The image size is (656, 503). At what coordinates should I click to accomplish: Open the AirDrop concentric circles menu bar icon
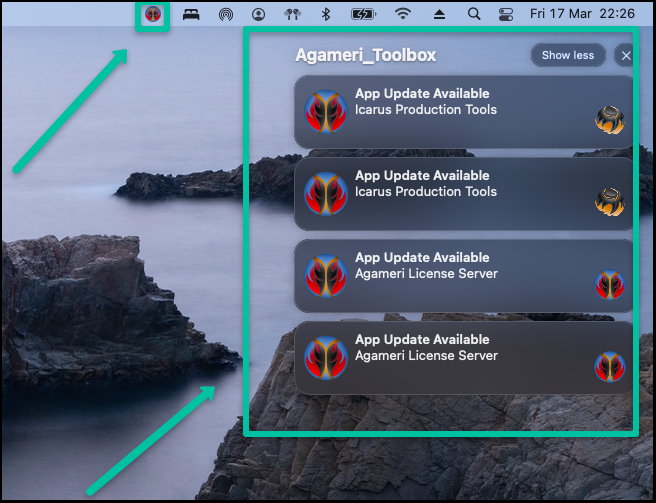pyautogui.click(x=226, y=15)
